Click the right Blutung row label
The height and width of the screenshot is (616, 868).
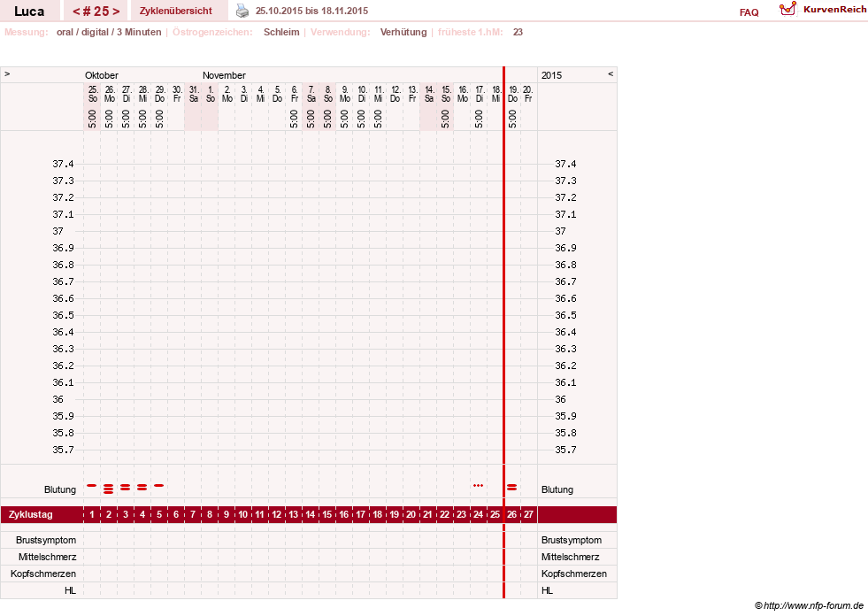tap(557, 489)
